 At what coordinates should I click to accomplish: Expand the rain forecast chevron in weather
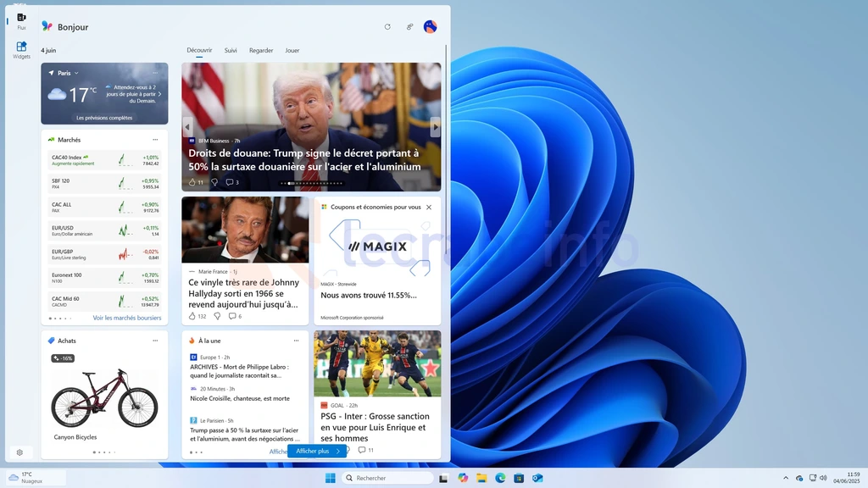coord(160,94)
